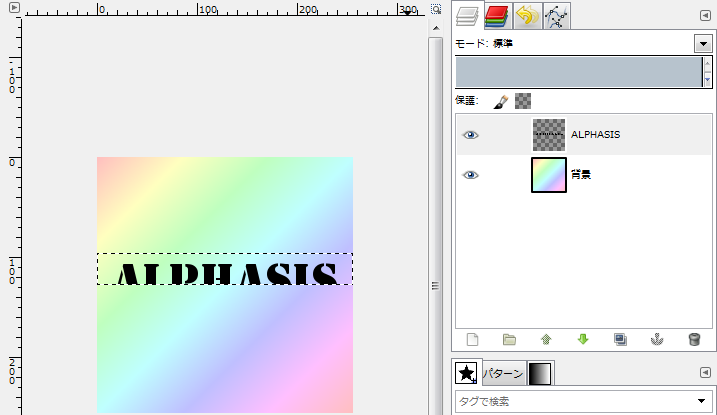Select the 背景 layer thumbnail

click(549, 175)
